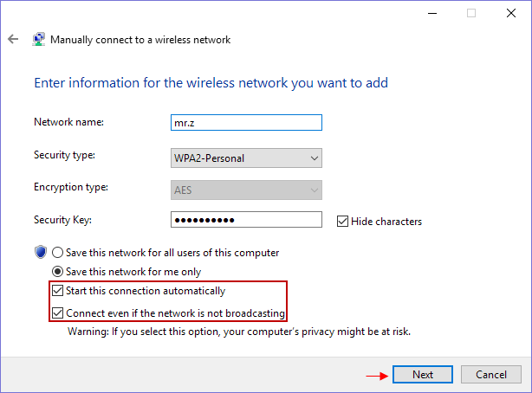Click the Network name input field
This screenshot has height=393, width=532.
click(246, 123)
